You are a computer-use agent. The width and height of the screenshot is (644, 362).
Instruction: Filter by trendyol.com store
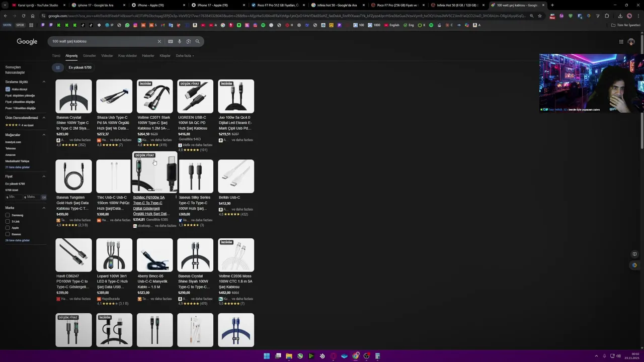13,142
